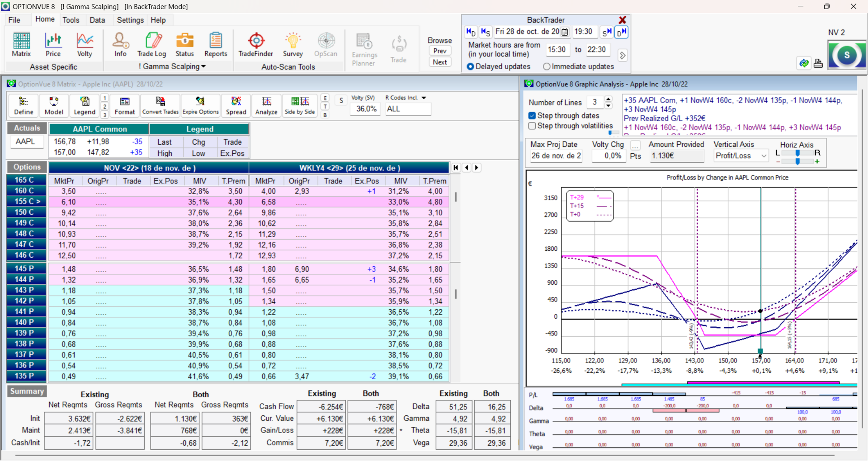Open the Model settings in Matrix toolbar
Screen dimensions: 868x461
click(x=54, y=106)
